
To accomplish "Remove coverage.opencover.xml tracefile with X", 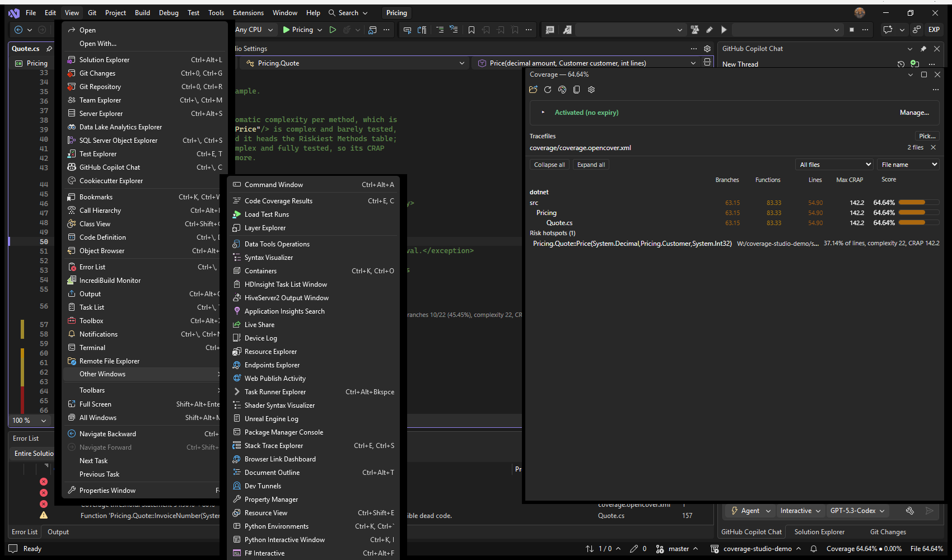I will coord(933,147).
